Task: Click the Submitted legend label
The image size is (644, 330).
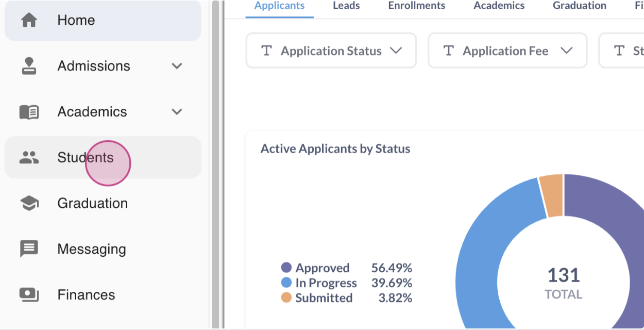Action: point(324,298)
